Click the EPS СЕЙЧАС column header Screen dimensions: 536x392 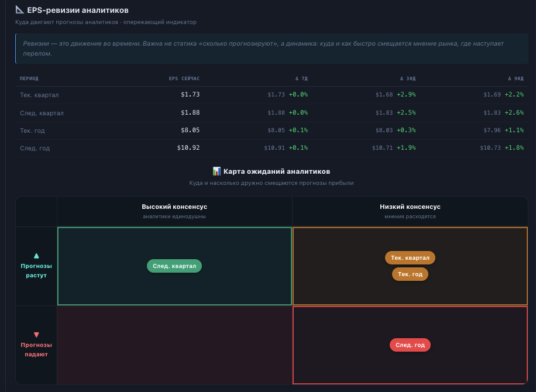(x=184, y=78)
